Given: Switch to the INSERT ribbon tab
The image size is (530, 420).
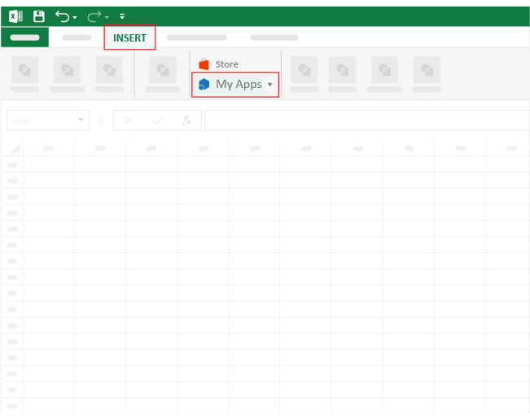Looking at the screenshot, I should (129, 37).
